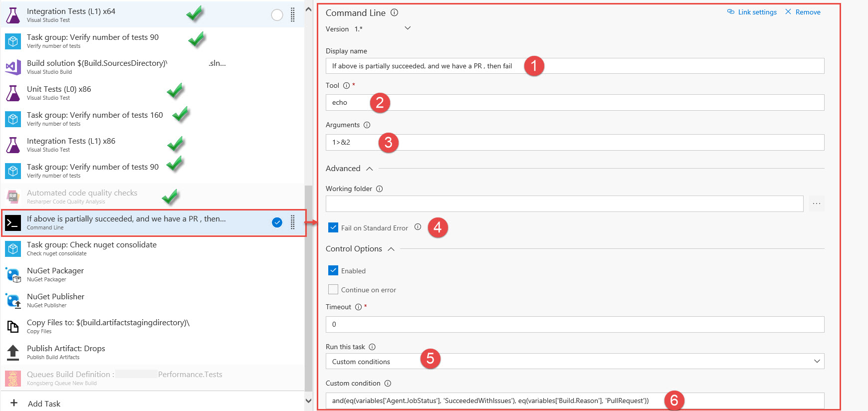Click the Copy Files task icon
Image resolution: width=868 pixels, height=411 pixels.
(x=13, y=327)
